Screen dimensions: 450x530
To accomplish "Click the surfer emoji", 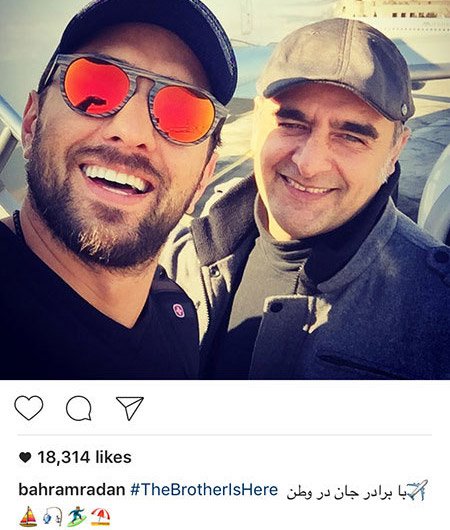I will click(x=76, y=517).
